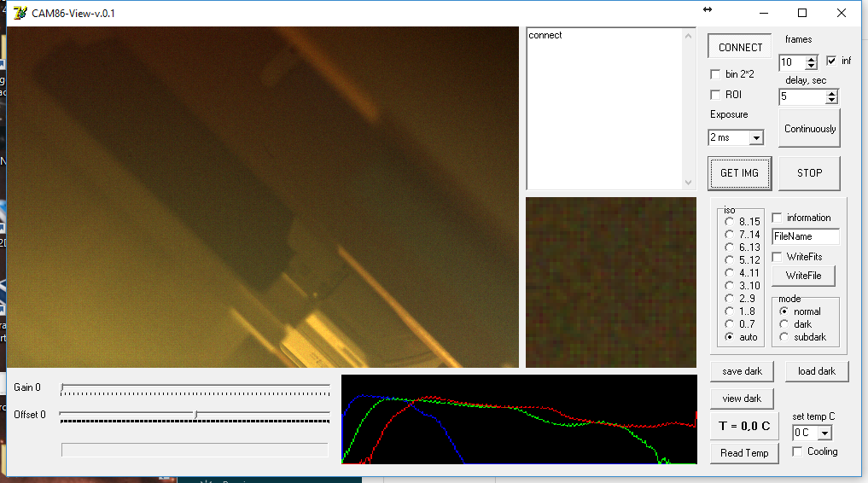The image size is (868, 483).
Task: Open the set temp C dropdown
Action: (x=824, y=433)
